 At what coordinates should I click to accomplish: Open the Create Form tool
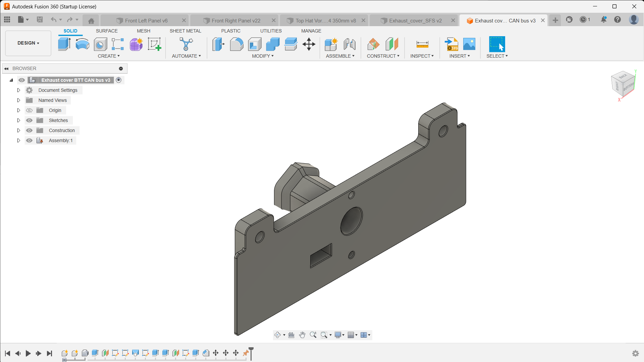click(x=136, y=44)
